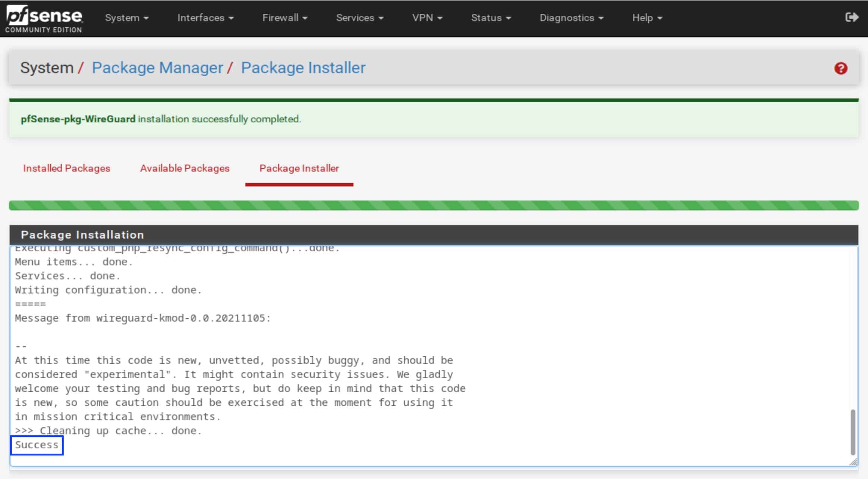Click the textarea resize handle corner

point(853,462)
